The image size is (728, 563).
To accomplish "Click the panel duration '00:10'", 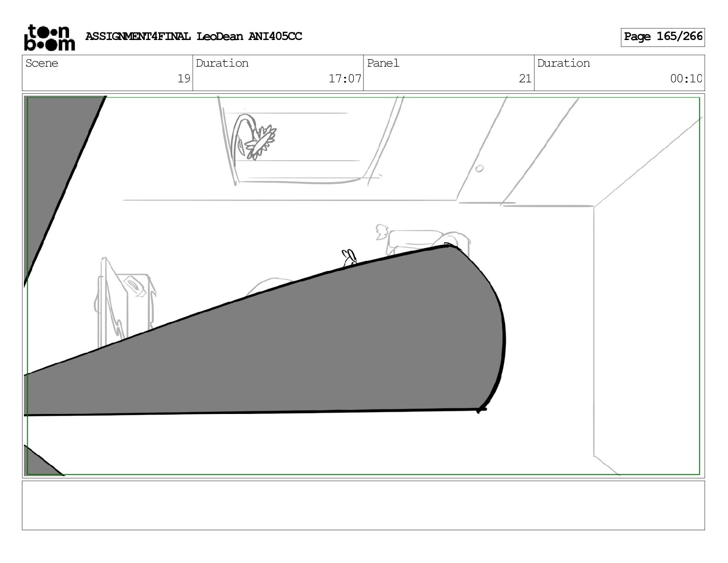I will pyautogui.click(x=686, y=79).
